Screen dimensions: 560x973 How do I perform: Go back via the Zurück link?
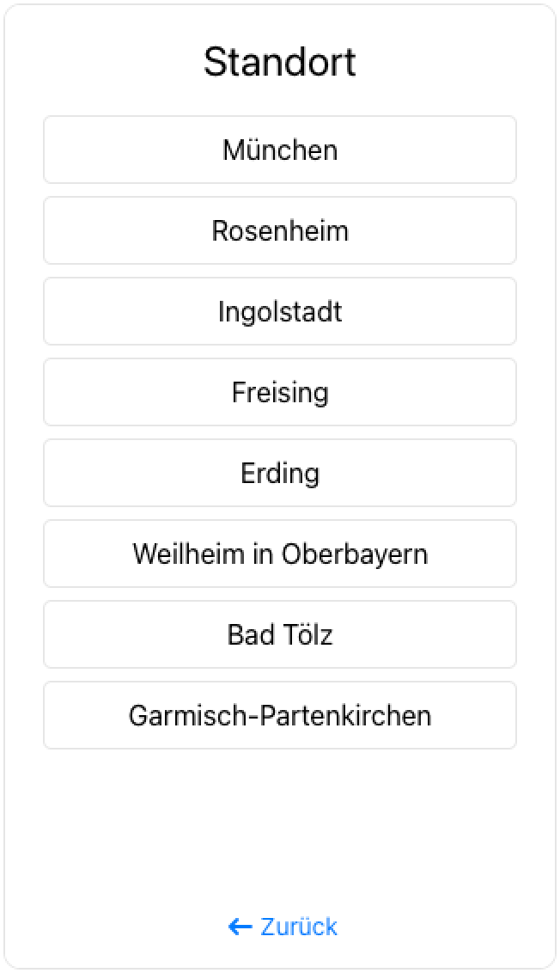[283, 927]
